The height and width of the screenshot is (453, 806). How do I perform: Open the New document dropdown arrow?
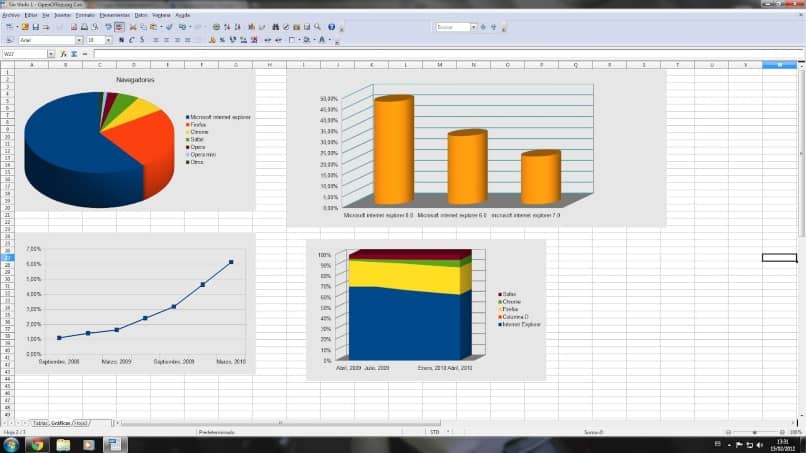(x=17, y=27)
